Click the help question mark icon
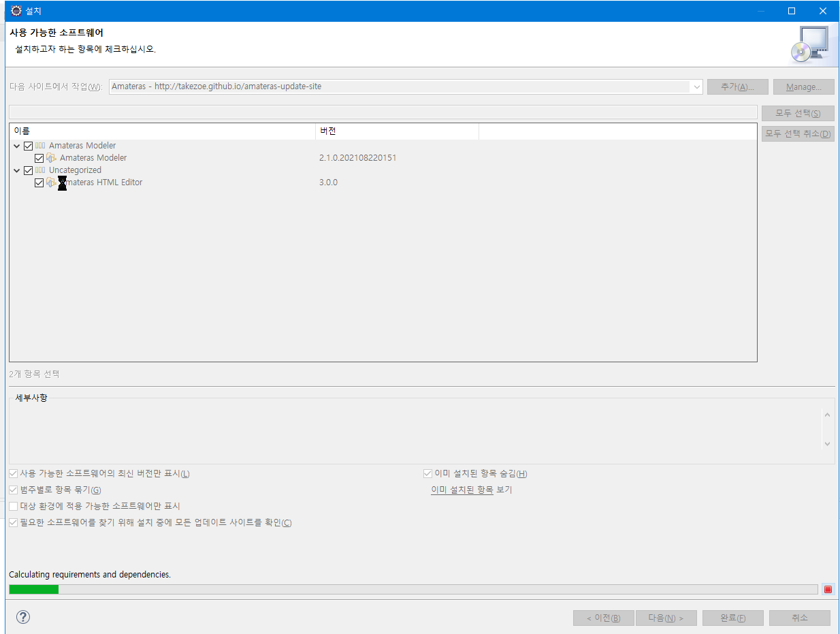 point(23,617)
